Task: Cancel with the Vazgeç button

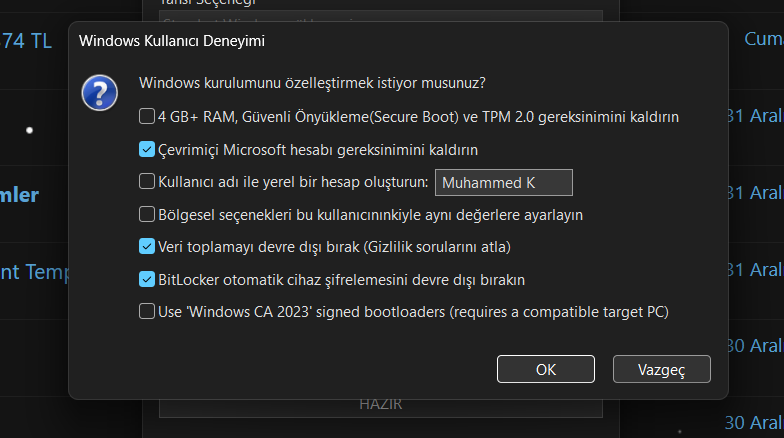Action: tap(662, 369)
